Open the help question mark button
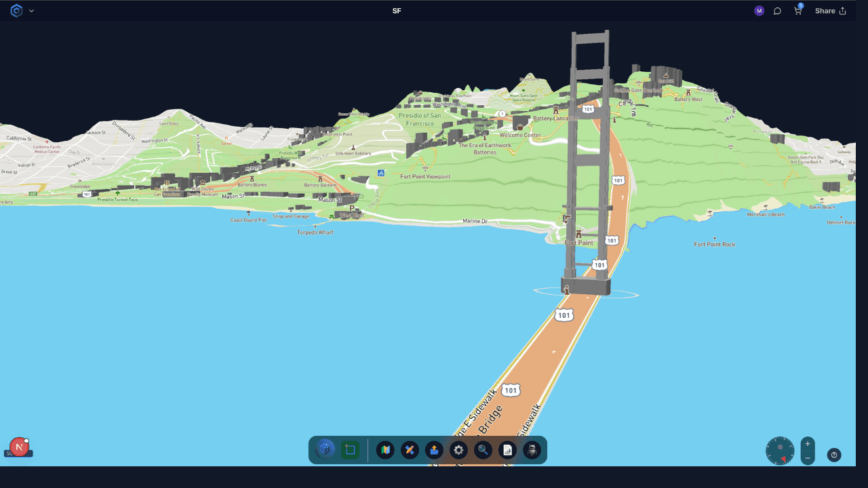The height and width of the screenshot is (488, 868). click(x=834, y=455)
